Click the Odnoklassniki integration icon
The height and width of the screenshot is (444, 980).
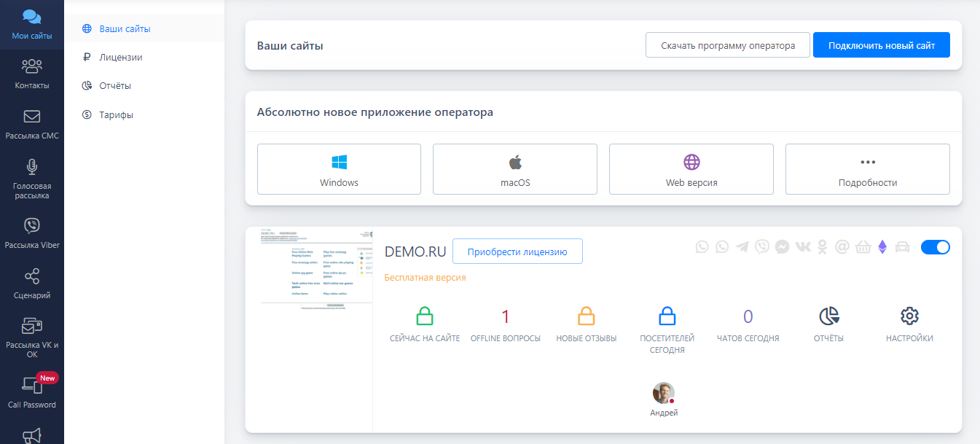coord(823,247)
